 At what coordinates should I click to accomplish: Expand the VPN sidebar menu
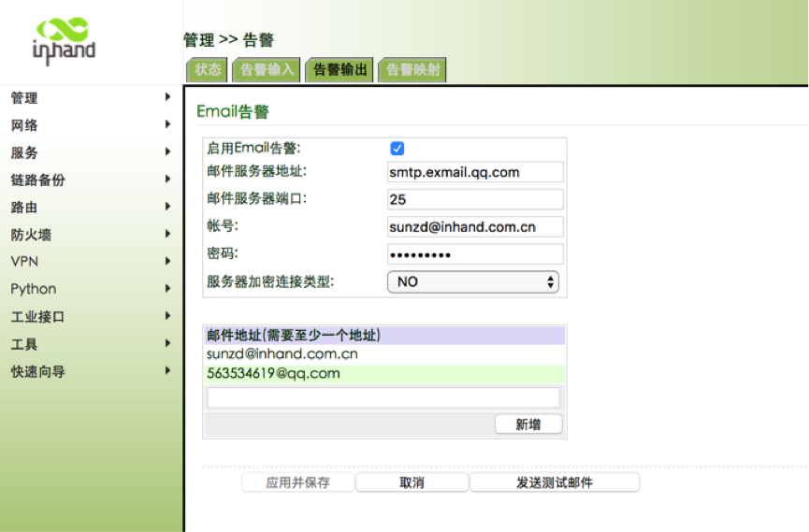(x=91, y=262)
